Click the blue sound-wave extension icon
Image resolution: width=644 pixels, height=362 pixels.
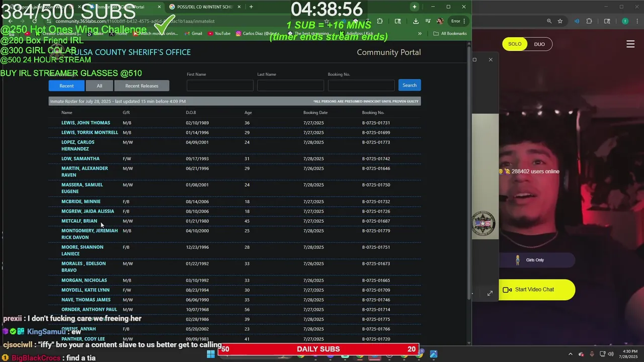tap(577, 21)
